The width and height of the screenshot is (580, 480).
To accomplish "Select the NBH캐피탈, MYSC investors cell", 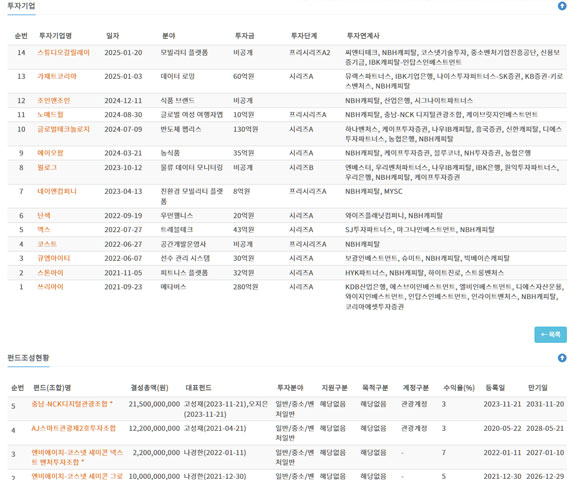I will 374,192.
